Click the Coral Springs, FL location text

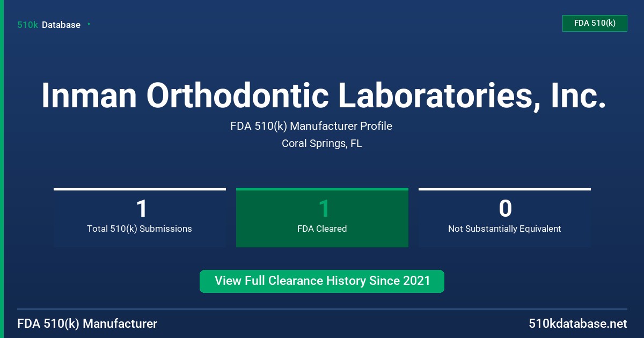coord(322,144)
